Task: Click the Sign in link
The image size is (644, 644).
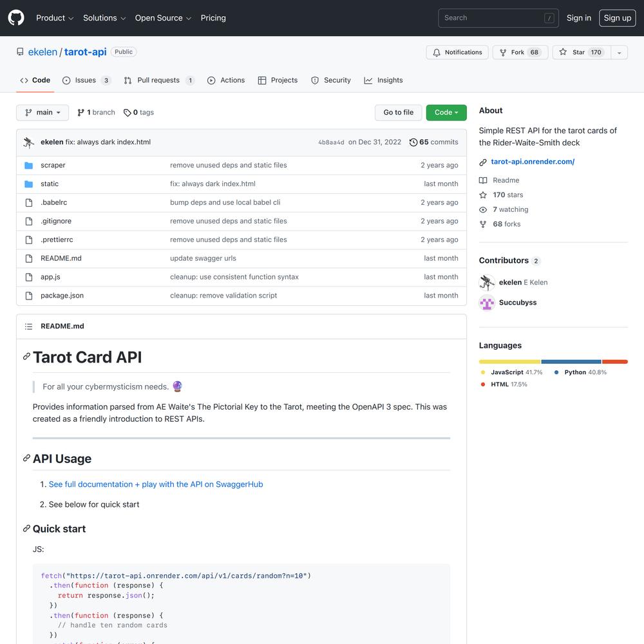Action: click(579, 18)
